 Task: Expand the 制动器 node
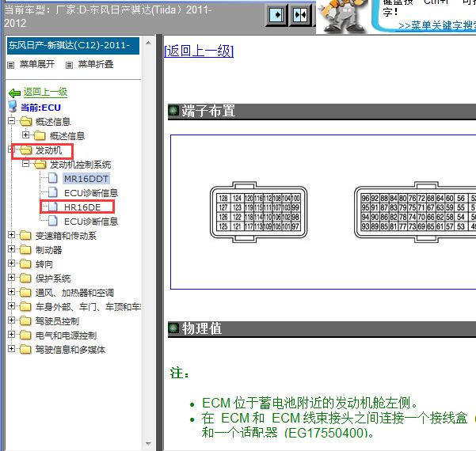(11, 249)
